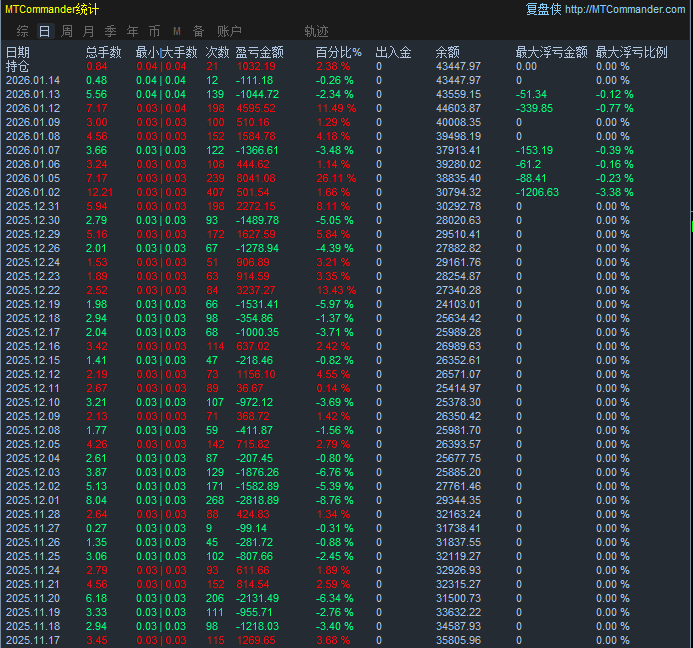Select the 2026.01.05 date row
The image size is (693, 648).
click(33, 178)
